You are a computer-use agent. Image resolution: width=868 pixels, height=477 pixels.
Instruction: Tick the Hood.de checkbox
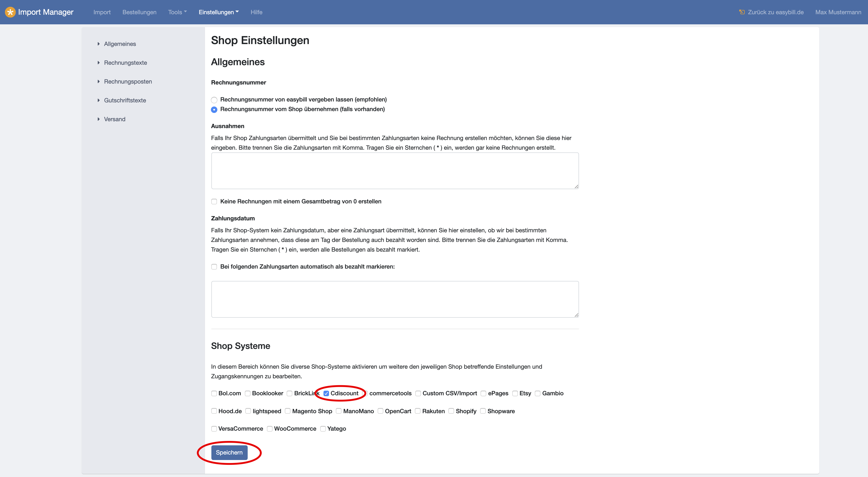(214, 411)
